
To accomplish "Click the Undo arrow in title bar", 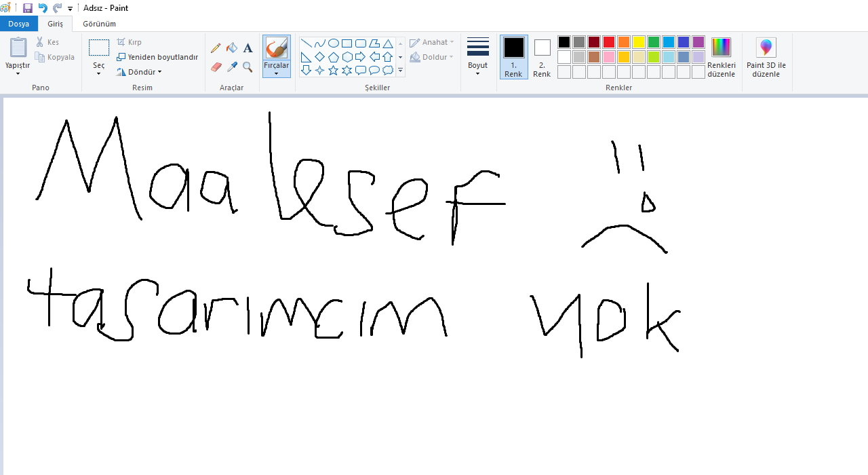I will click(x=43, y=8).
